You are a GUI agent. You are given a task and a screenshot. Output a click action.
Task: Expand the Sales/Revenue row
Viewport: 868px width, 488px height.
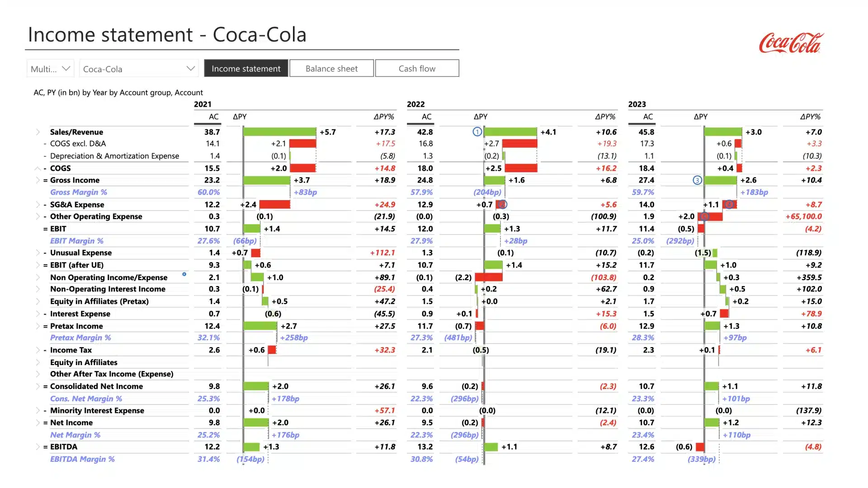[38, 132]
